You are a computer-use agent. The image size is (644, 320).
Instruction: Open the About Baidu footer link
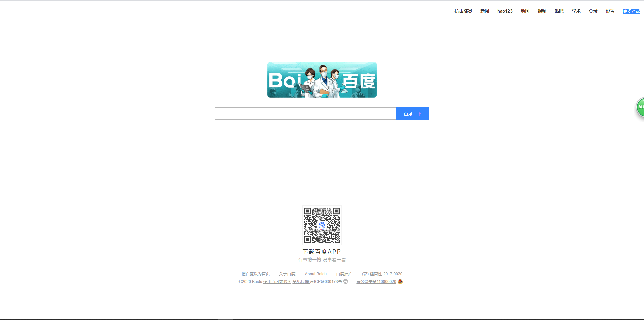tap(316, 274)
